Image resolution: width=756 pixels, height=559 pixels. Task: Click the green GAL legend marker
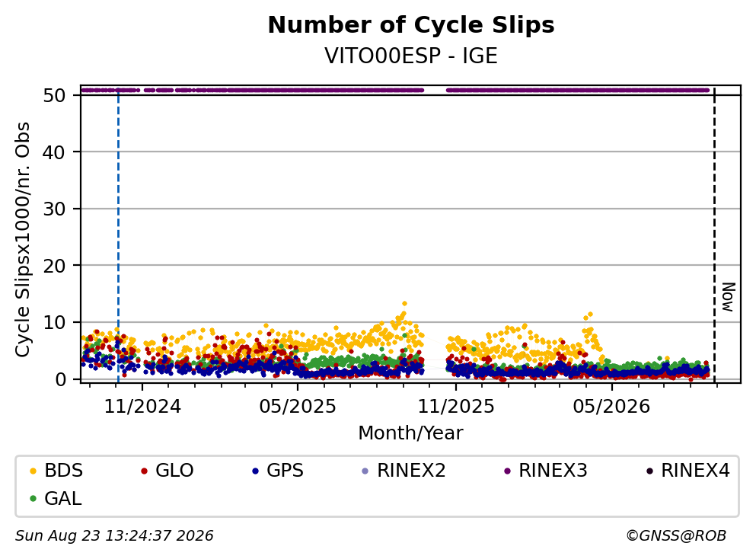[x=33, y=499]
